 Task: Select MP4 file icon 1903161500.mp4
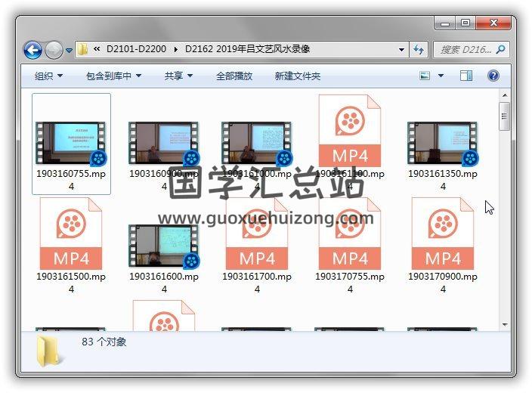point(70,234)
